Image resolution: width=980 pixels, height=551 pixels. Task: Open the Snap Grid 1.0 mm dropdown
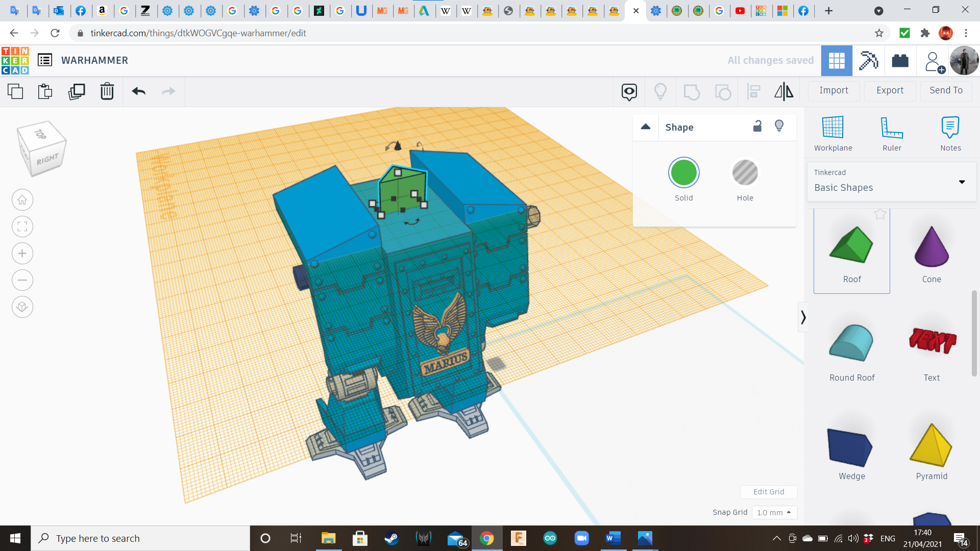(x=774, y=512)
